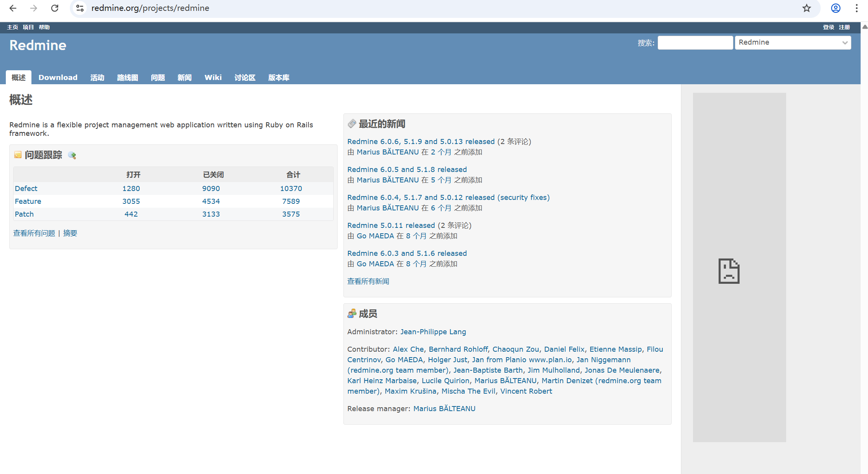
Task: Open news Redmine 5.0.11 released
Action: (391, 225)
